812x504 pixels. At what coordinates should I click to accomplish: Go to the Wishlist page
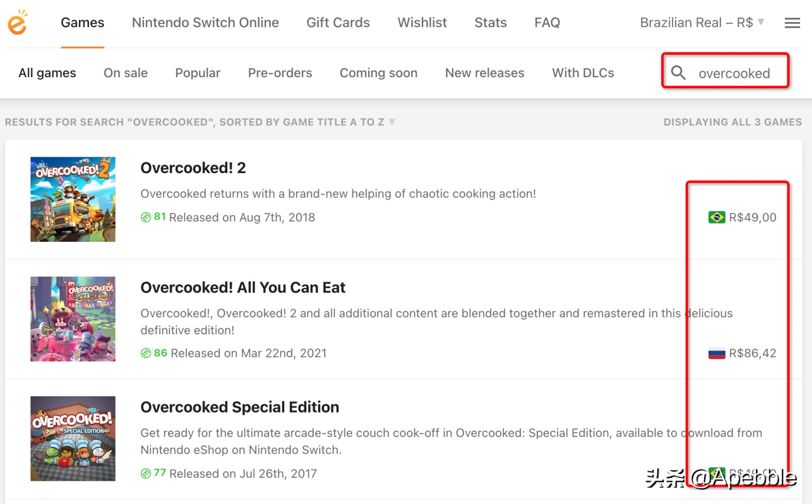[x=422, y=23]
